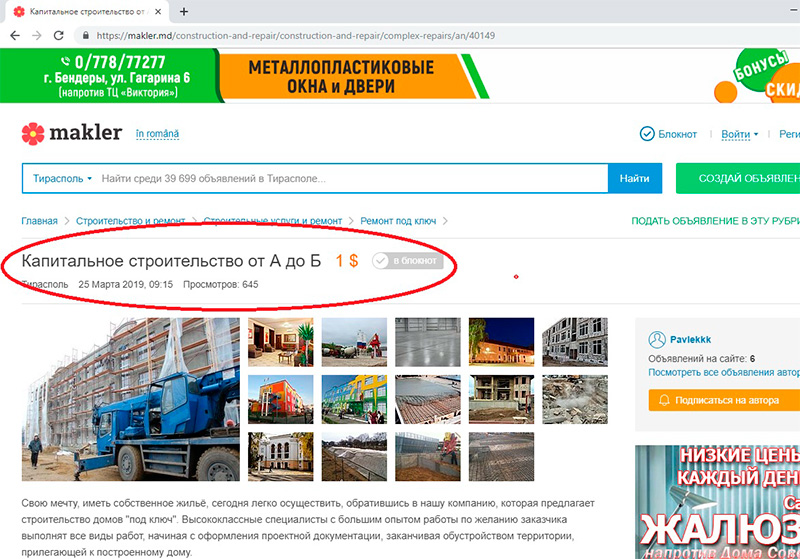Switch language via 'În română' link
The height and width of the screenshot is (559, 800).
pyautogui.click(x=158, y=133)
